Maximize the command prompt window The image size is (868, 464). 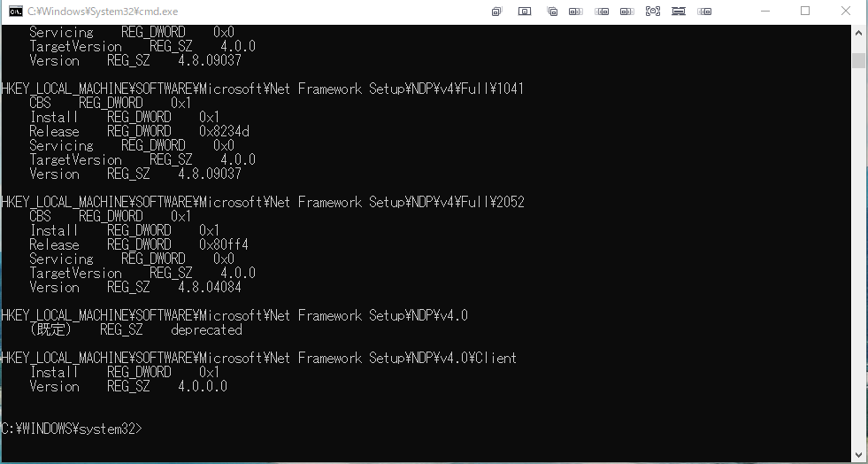pos(805,12)
